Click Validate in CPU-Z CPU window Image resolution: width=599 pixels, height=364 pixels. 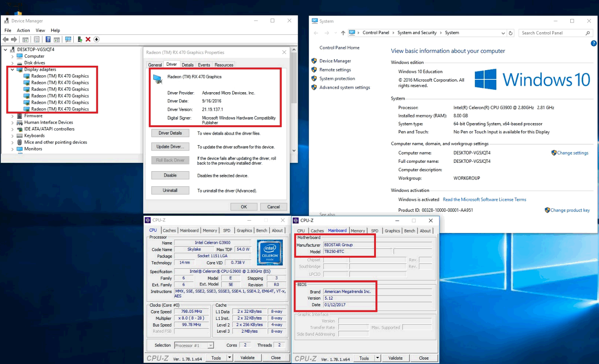click(247, 358)
